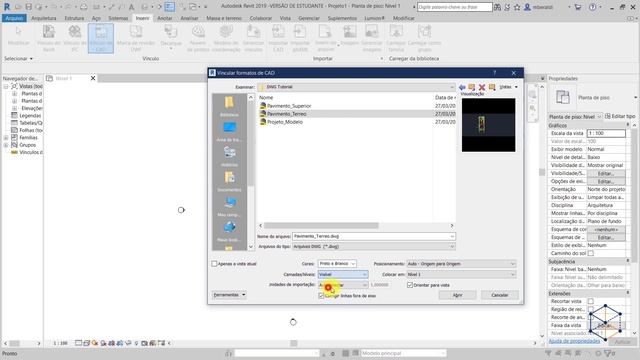Click the blue back arrow in dialog
The width and height of the screenshot is (640, 360).
point(462,87)
